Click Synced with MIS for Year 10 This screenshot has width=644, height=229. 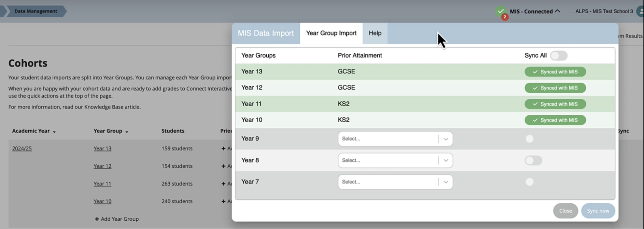(555, 120)
